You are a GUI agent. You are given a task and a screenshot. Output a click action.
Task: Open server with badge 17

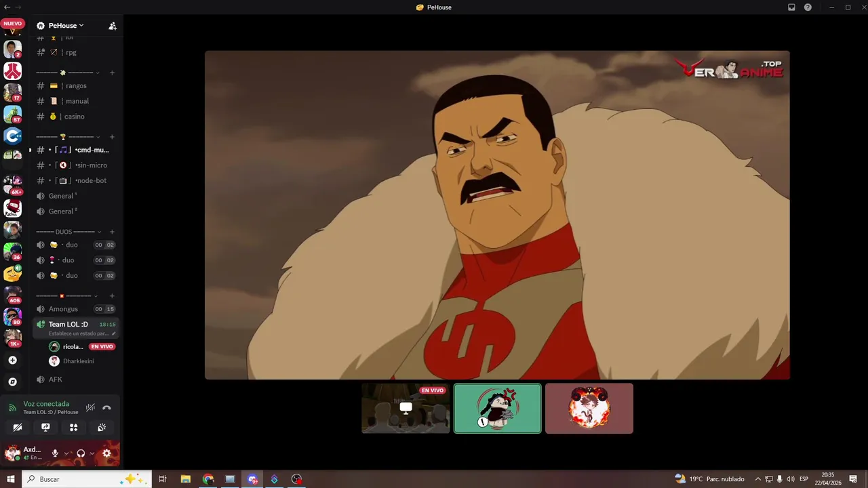click(12, 92)
